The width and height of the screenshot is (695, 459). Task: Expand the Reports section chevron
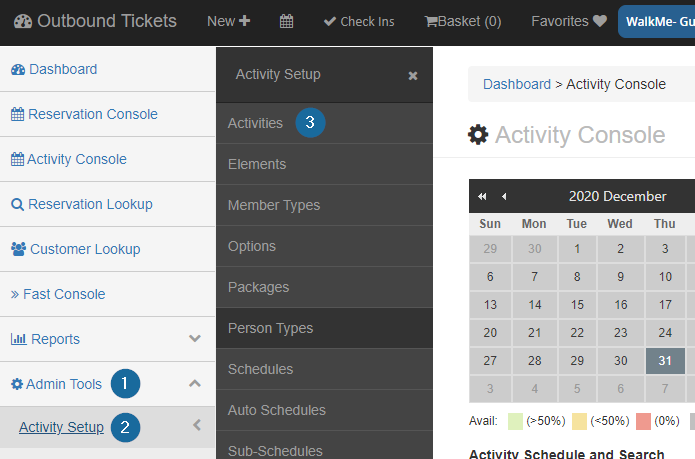pos(195,339)
